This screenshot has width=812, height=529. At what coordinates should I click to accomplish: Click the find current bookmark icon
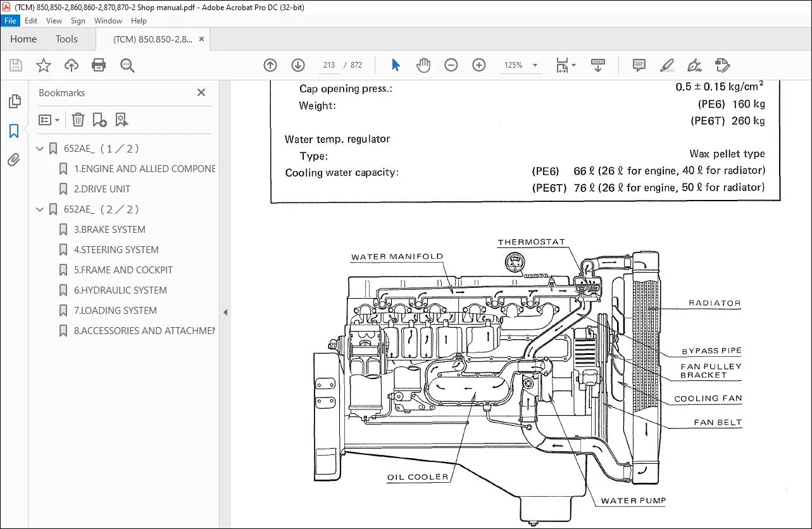tap(122, 120)
